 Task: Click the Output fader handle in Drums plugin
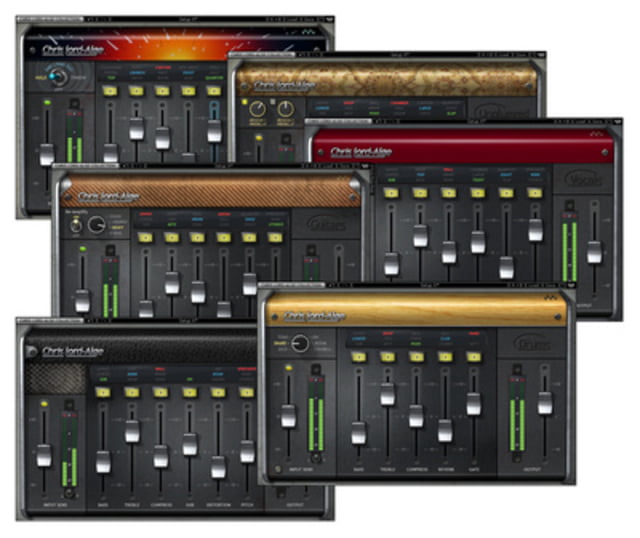(x=545, y=403)
